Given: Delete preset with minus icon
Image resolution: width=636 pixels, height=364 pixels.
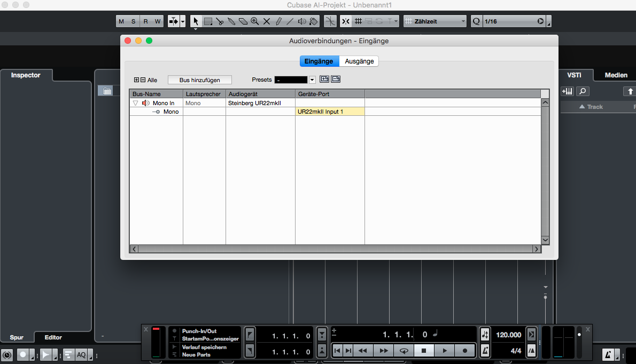Looking at the screenshot, I should (336, 79).
